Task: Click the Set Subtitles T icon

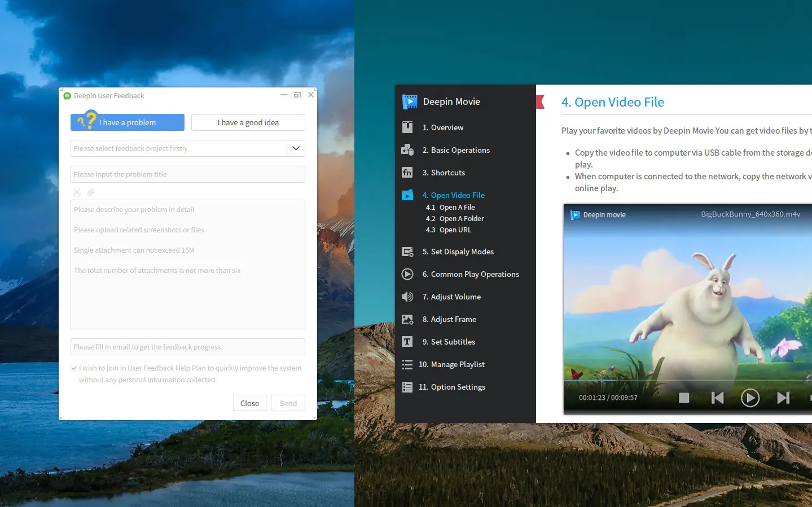Action: 407,342
